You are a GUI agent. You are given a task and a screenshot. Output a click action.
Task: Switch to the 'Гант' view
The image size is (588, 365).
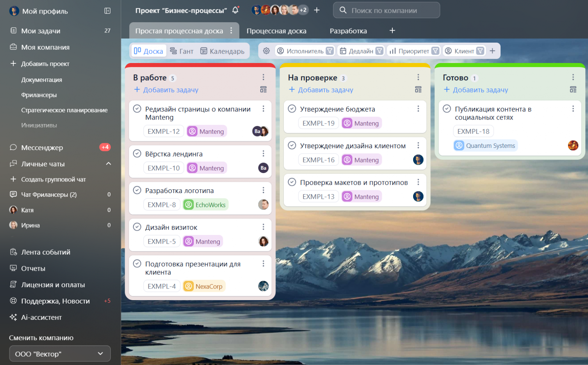182,51
